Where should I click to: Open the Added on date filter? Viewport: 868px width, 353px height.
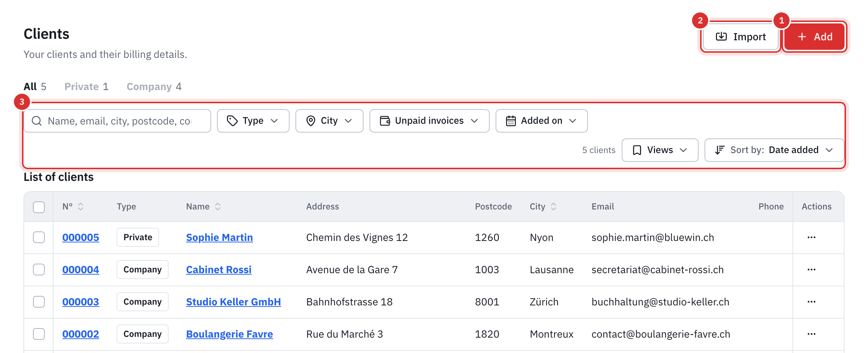541,121
